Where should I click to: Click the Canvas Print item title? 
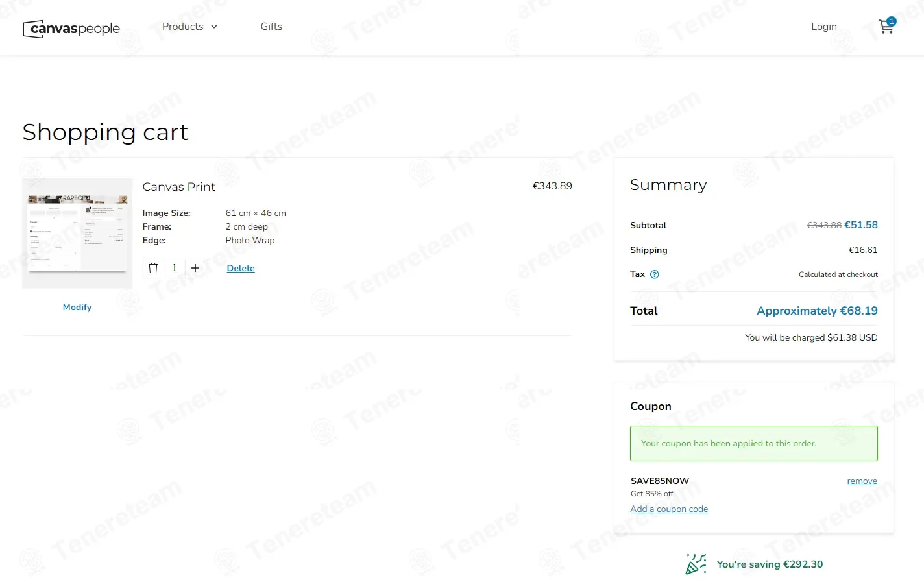pos(178,187)
